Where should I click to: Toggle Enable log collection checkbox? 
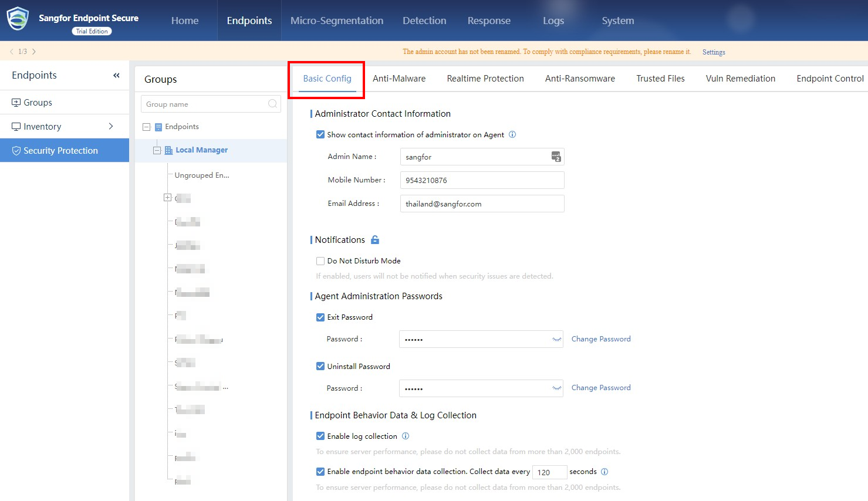[320, 436]
